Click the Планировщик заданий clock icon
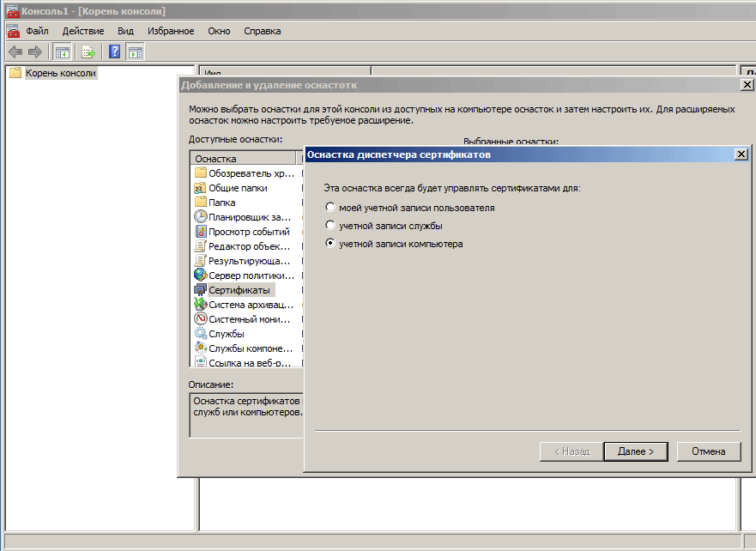The height and width of the screenshot is (551, 756). tap(200, 217)
